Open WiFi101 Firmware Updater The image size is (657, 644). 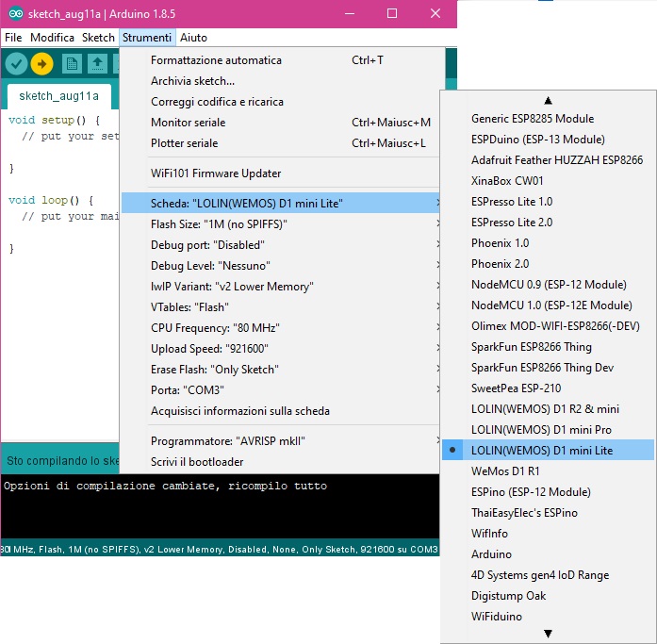(280, 173)
